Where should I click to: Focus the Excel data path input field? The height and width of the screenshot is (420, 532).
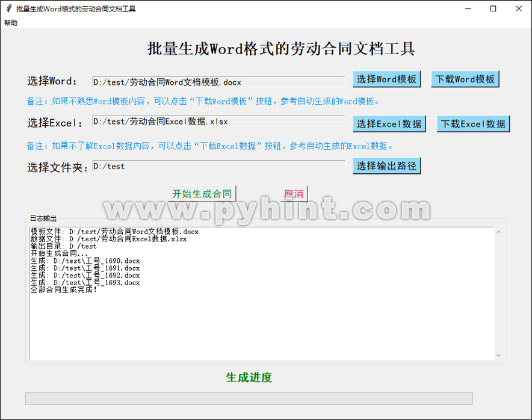[x=218, y=122]
